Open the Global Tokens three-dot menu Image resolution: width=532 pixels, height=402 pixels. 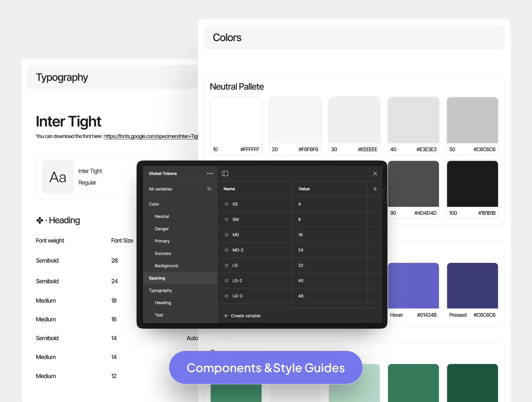pyautogui.click(x=210, y=174)
